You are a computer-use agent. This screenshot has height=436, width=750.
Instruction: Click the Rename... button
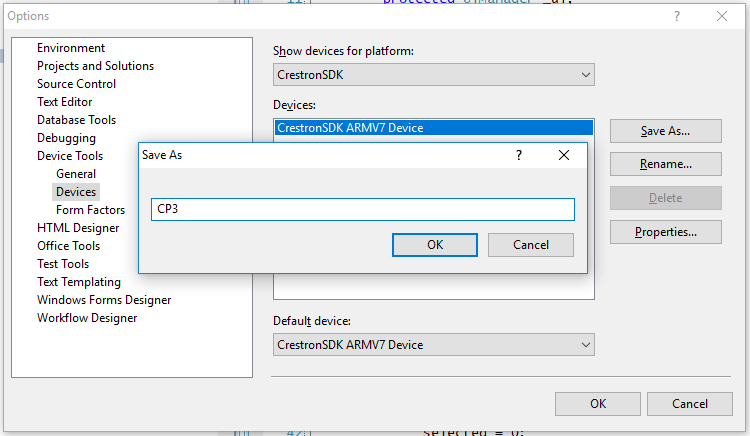coord(665,164)
